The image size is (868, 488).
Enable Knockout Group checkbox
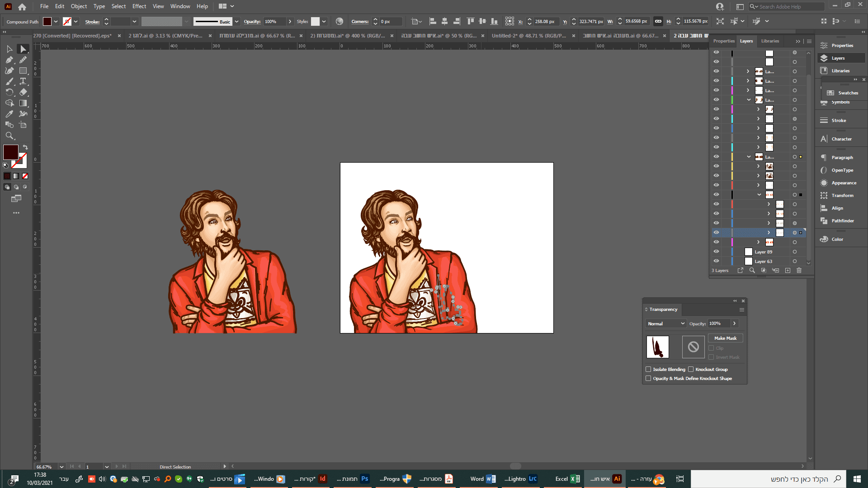tap(691, 369)
